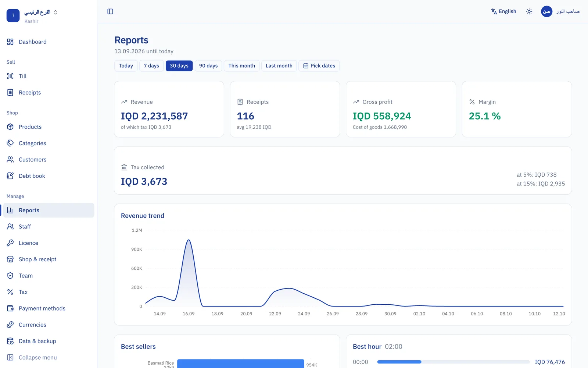
Task: Click the Licence key icon
Action: (x=10, y=243)
